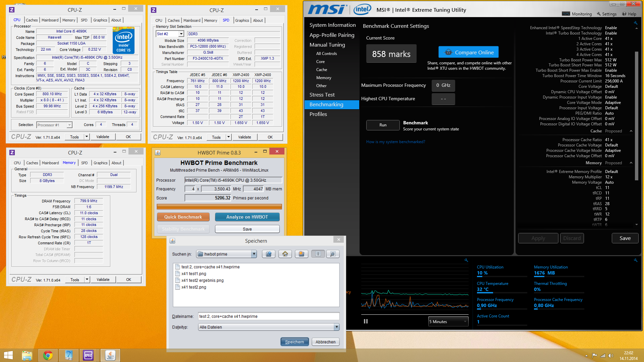Expand Tools dropdown arrow in Memory window
Screen dimensions: 644x362
(87, 280)
